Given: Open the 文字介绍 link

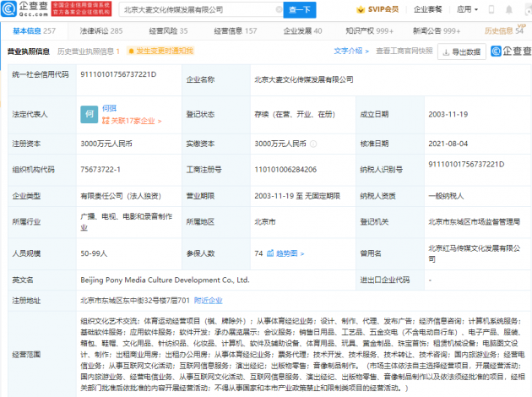Looking at the screenshot, I should [351, 51].
